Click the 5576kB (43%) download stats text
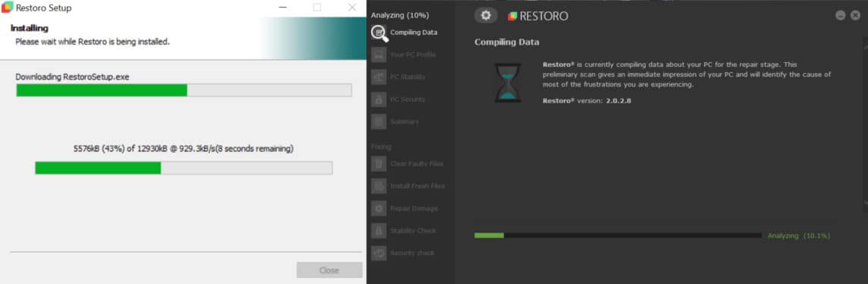 point(184,148)
